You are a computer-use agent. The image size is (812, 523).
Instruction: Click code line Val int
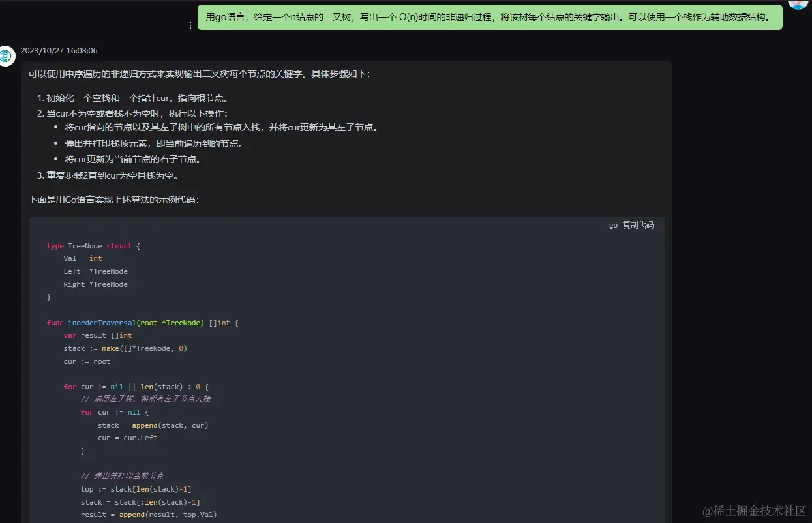click(x=83, y=258)
